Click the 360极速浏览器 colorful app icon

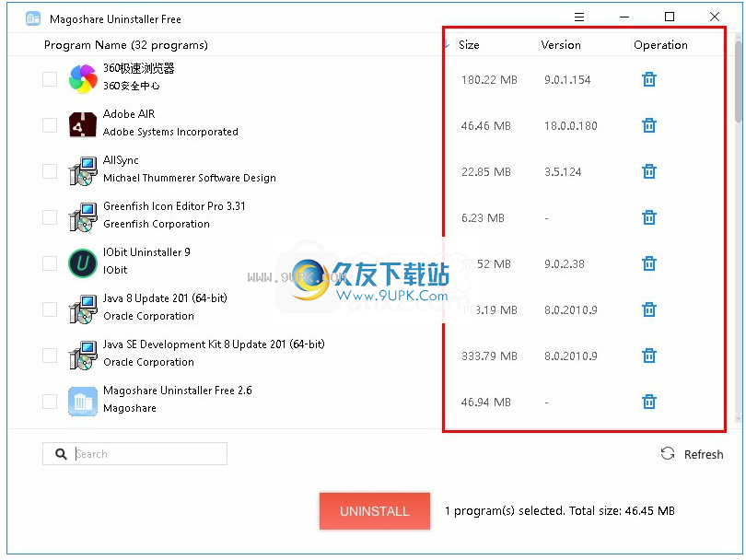(83, 79)
